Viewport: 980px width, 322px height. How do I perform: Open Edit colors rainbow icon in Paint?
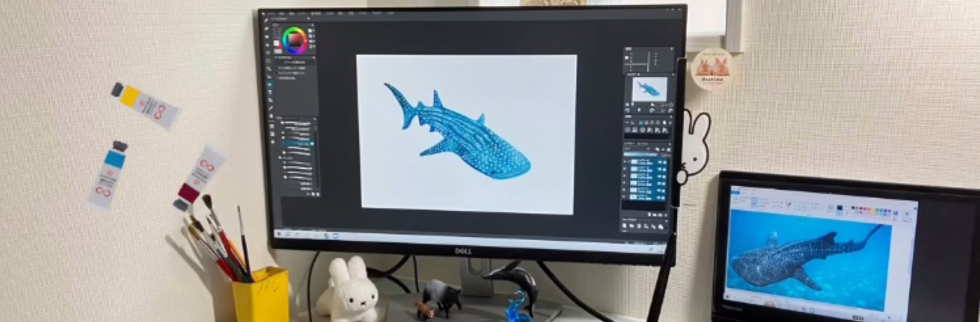point(895,213)
